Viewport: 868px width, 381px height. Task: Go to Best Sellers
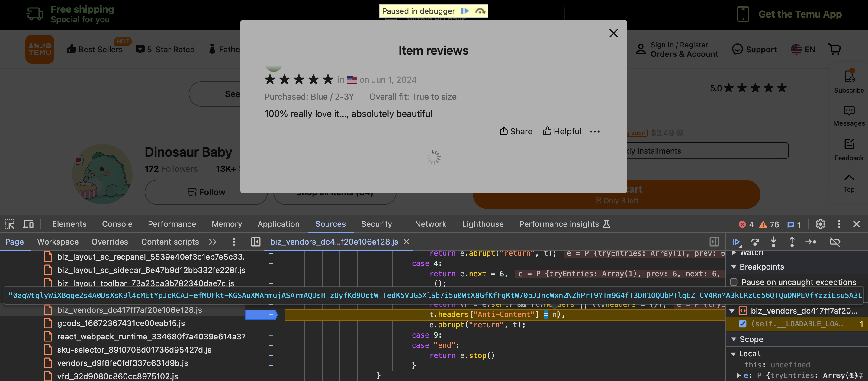coord(95,49)
